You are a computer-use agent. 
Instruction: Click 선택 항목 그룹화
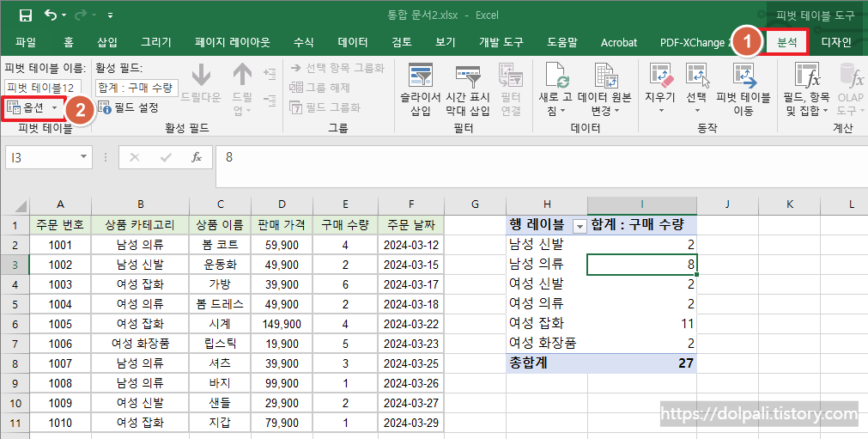coord(337,68)
